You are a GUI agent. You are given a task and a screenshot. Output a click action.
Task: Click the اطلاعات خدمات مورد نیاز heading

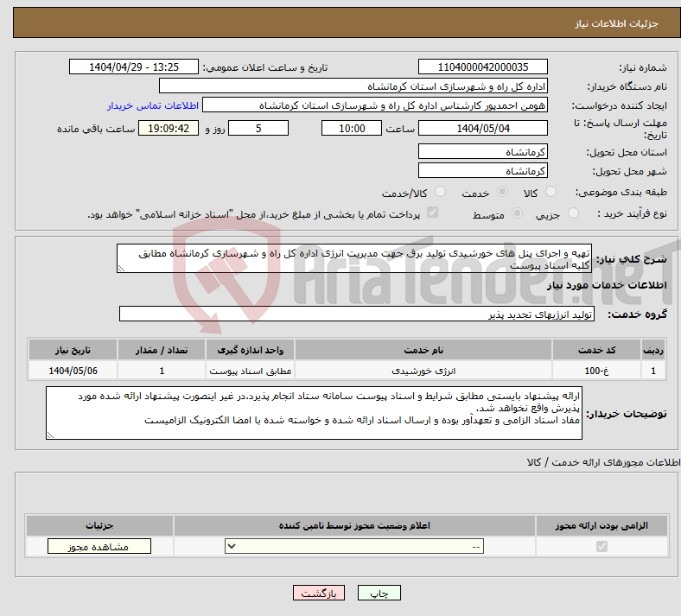(607, 285)
